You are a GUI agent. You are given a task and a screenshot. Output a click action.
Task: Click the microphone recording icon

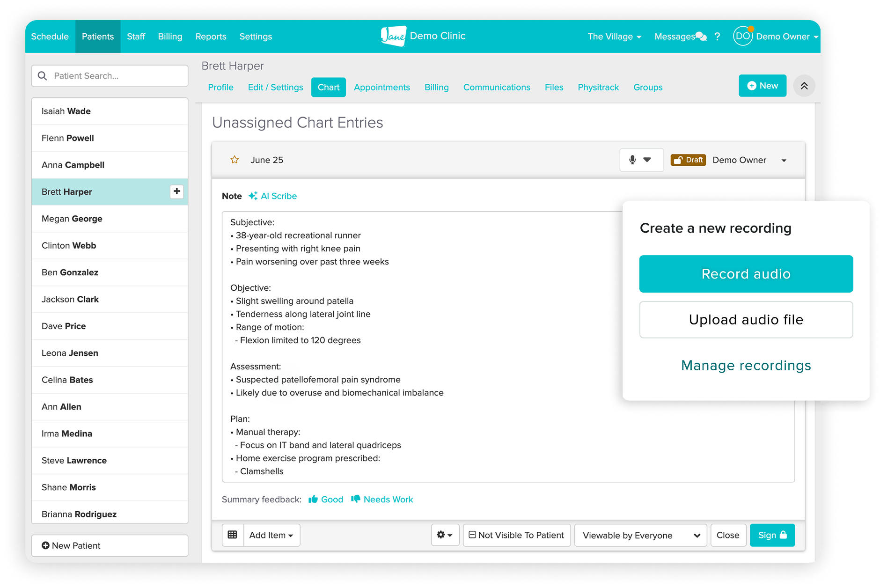click(632, 160)
